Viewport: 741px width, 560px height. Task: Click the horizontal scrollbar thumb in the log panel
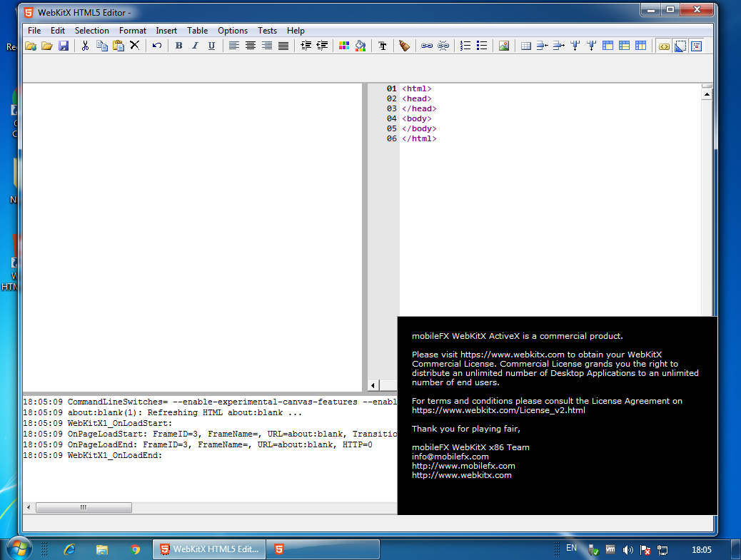[x=84, y=508]
